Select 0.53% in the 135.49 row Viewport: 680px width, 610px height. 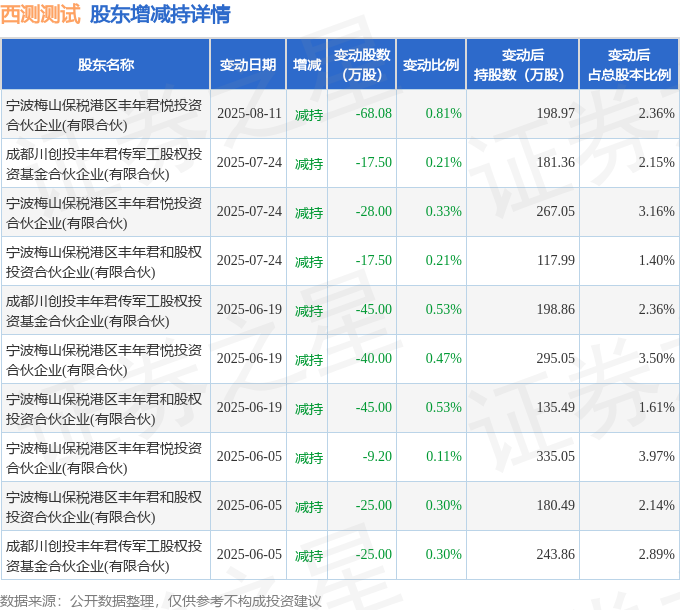[443, 408]
